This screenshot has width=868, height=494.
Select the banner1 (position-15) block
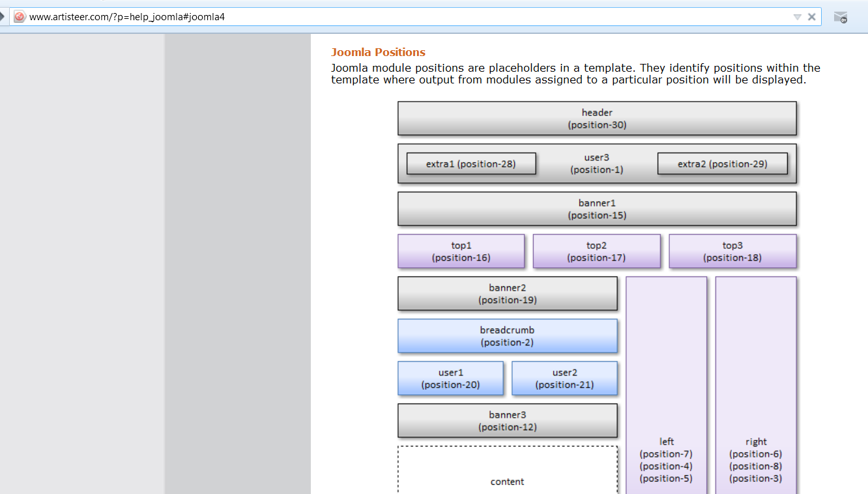597,209
